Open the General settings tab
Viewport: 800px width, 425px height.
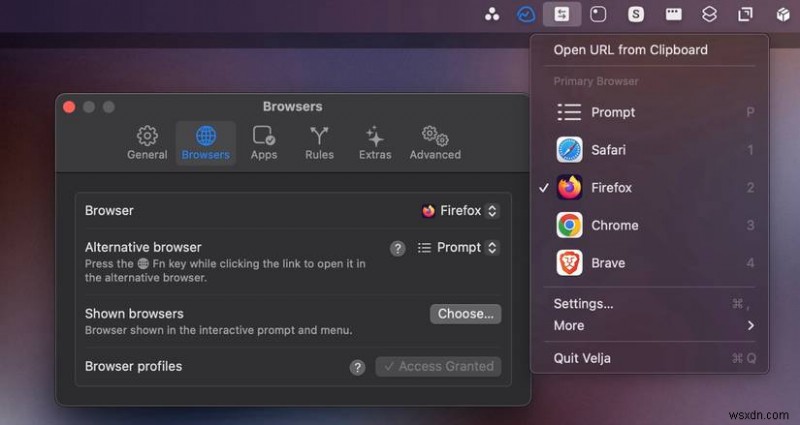coord(147,143)
